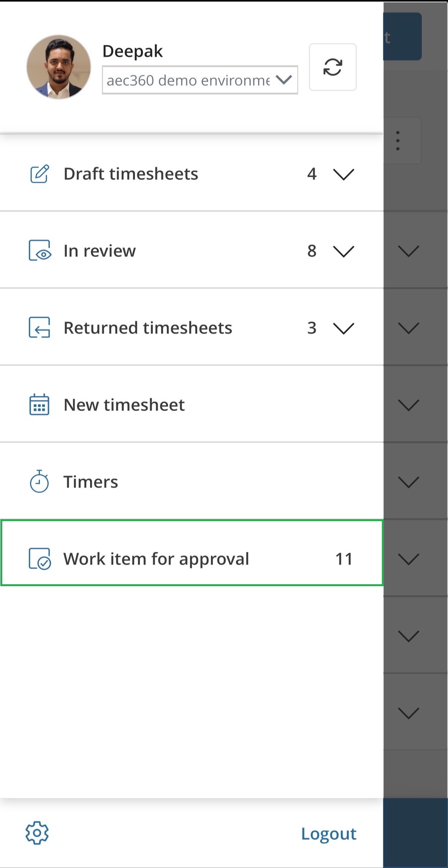Open the aec360 demo environment dropdown
This screenshot has height=868, width=448.
point(199,80)
